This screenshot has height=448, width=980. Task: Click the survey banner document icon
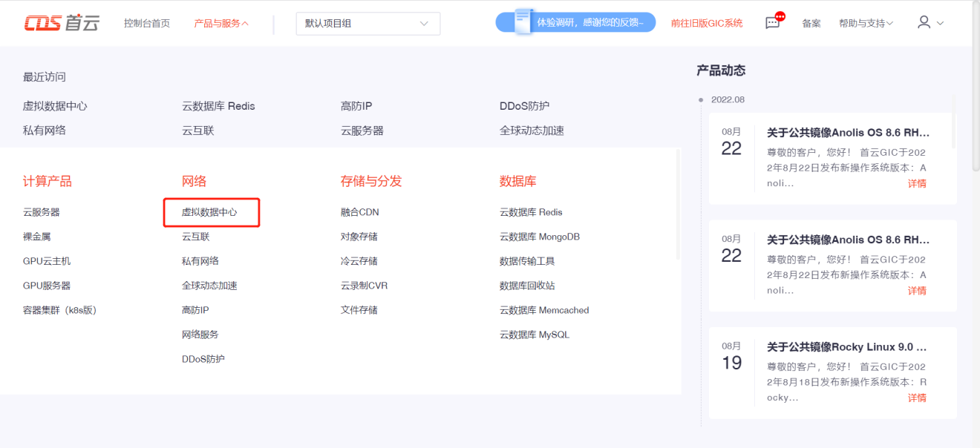[523, 22]
